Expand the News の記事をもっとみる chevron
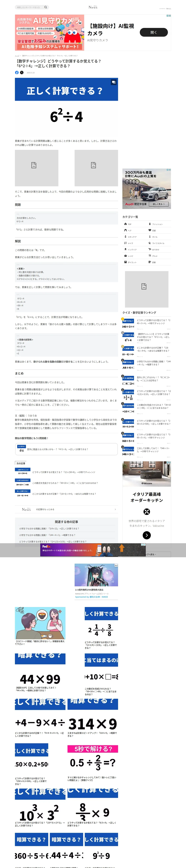This screenshot has width=186, height=868. click(x=115, y=510)
